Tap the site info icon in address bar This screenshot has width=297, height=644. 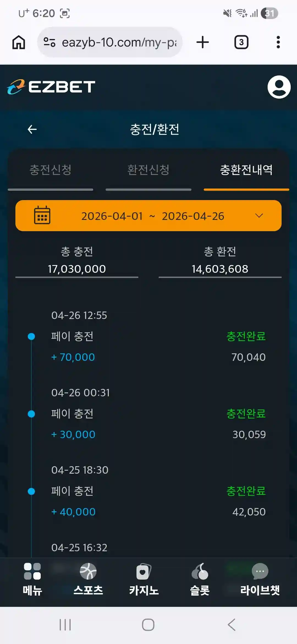50,42
